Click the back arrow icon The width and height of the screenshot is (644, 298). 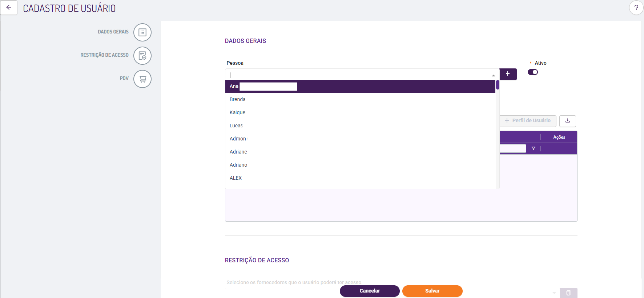click(x=9, y=8)
